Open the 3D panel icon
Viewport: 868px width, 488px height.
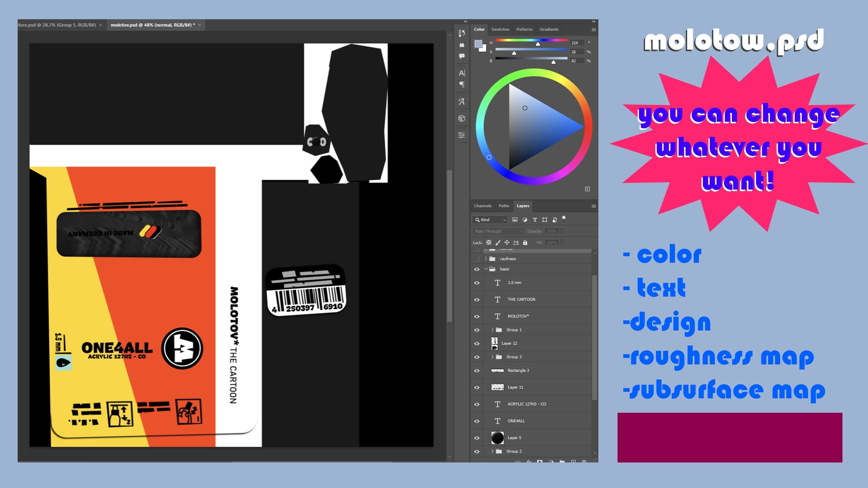click(462, 118)
